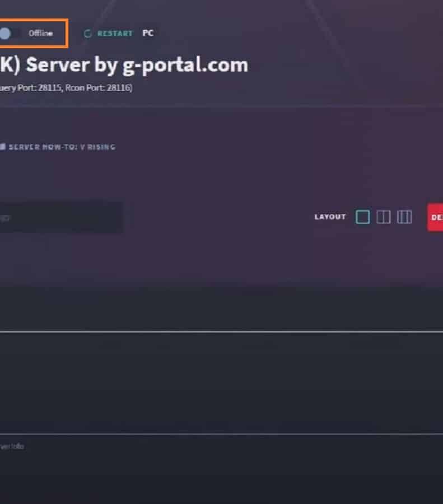The width and height of the screenshot is (443, 504).
Task: Choose the three-column layout icon
Action: tap(404, 217)
